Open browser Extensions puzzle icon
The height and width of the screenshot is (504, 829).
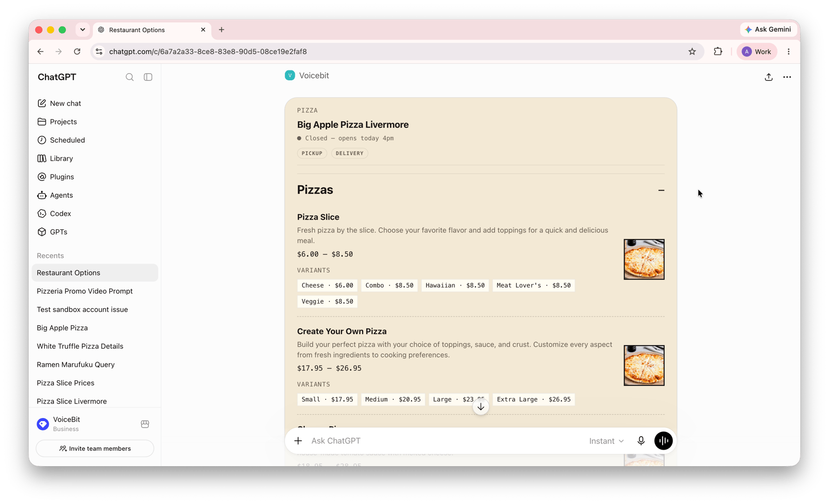[x=718, y=52]
